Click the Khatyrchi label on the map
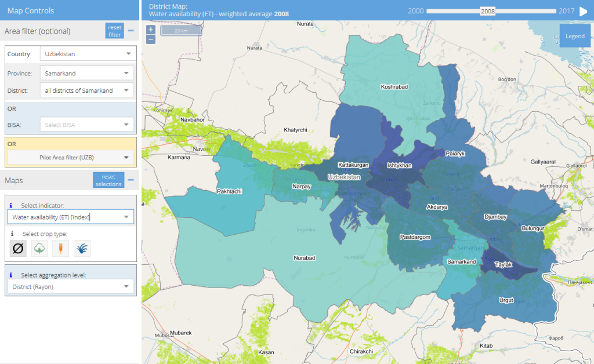The width and height of the screenshot is (594, 364). tap(295, 130)
